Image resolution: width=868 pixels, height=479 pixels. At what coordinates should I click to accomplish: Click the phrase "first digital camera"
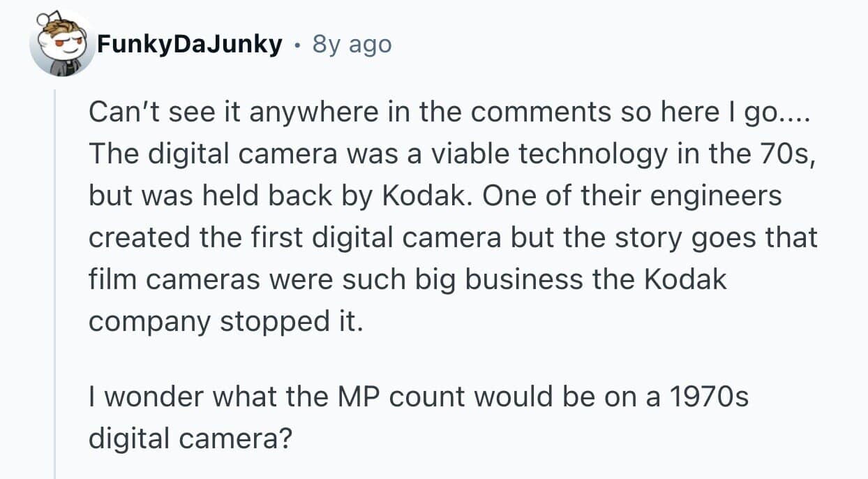click(363, 238)
